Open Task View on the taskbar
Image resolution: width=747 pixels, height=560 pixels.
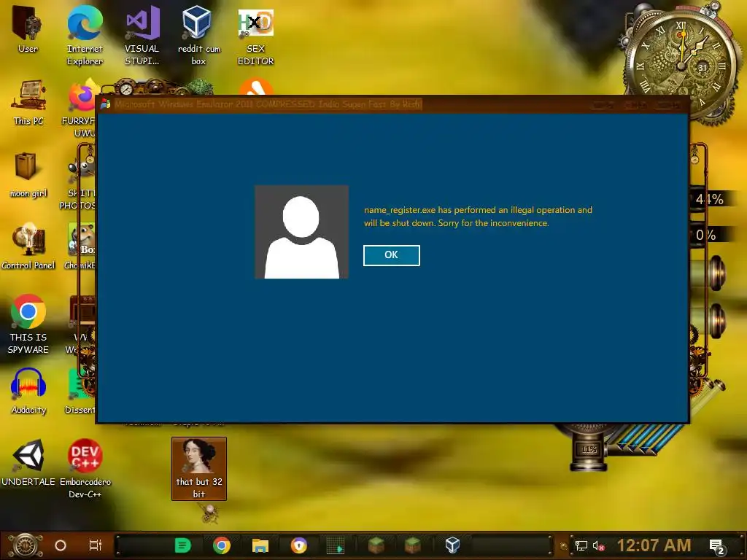tap(96, 545)
